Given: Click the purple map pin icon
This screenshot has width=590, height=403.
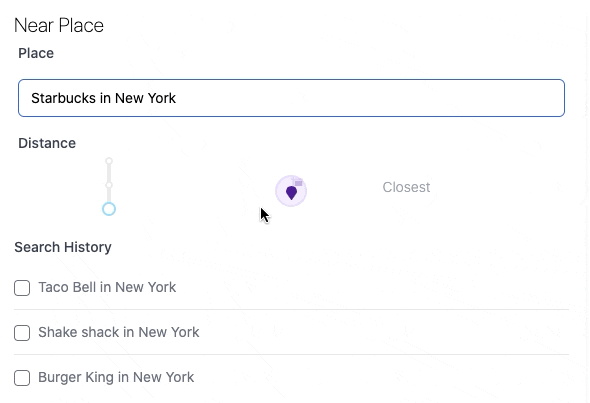Looking at the screenshot, I should (x=291, y=192).
